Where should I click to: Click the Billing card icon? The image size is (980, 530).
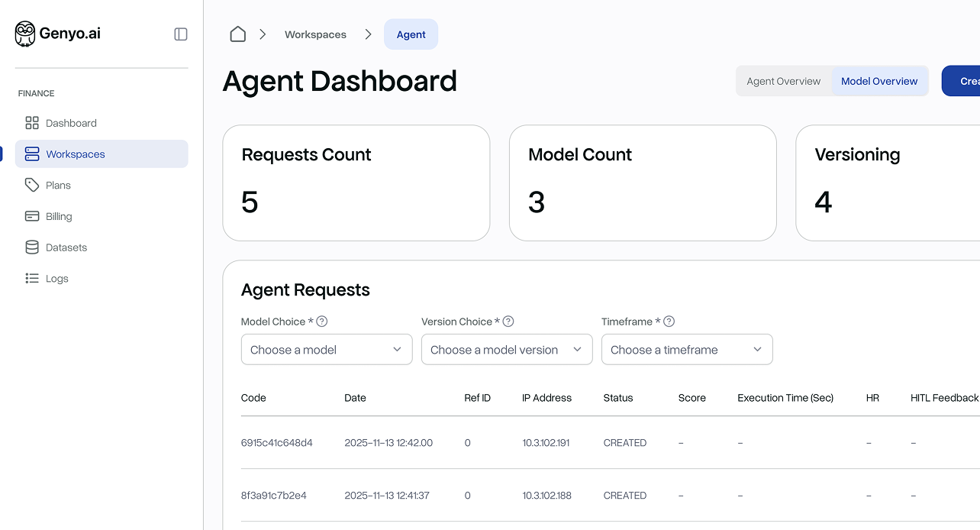coord(32,216)
